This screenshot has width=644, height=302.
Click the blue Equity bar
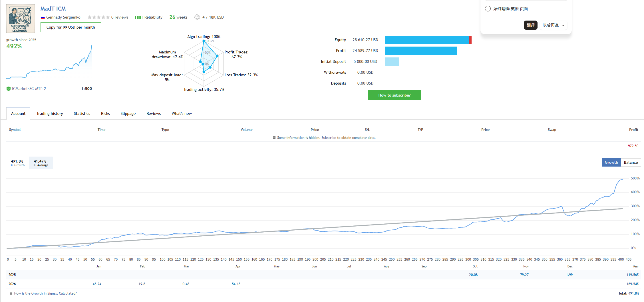coord(426,40)
